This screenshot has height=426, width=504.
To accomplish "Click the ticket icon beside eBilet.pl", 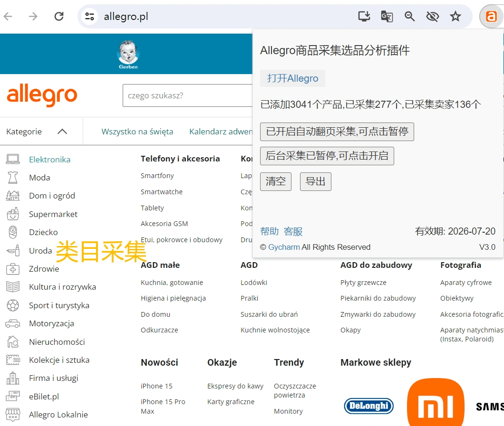I will click(x=13, y=396).
